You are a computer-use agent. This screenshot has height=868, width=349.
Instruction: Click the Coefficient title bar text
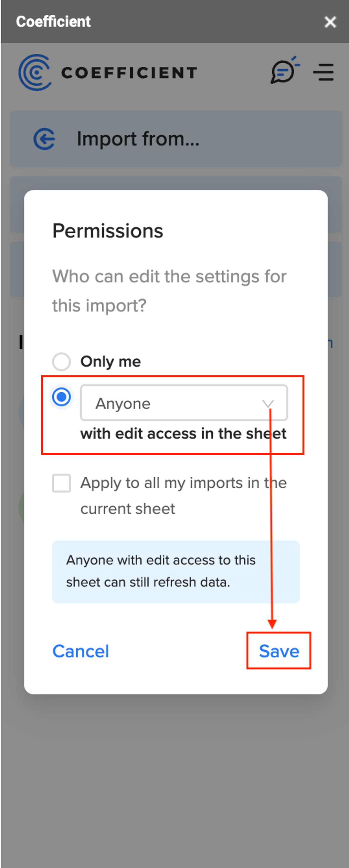coord(53,22)
